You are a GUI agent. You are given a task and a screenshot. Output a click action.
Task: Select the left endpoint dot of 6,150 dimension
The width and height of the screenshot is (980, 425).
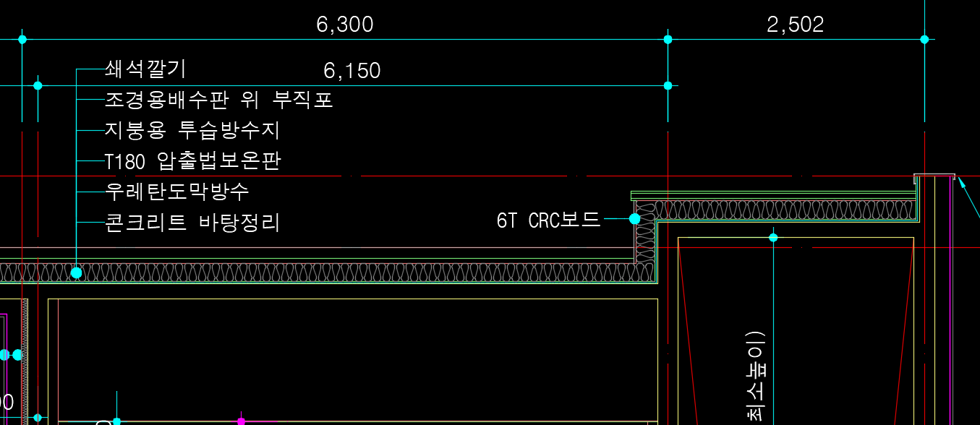pos(38,85)
